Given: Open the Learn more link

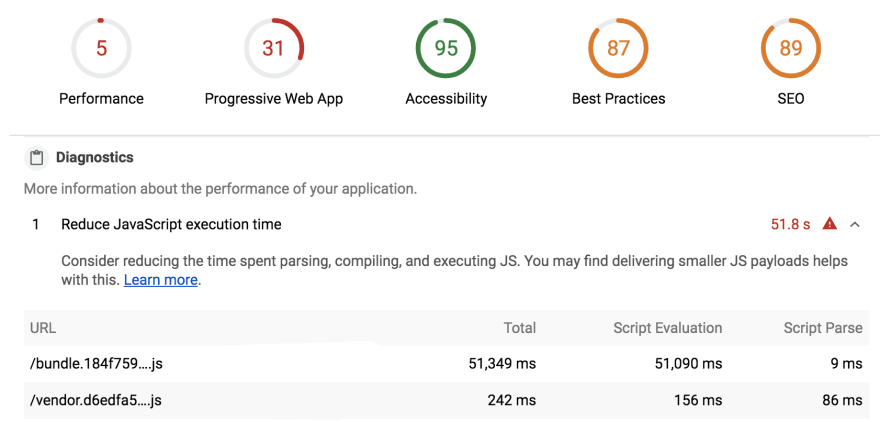Looking at the screenshot, I should (160, 280).
